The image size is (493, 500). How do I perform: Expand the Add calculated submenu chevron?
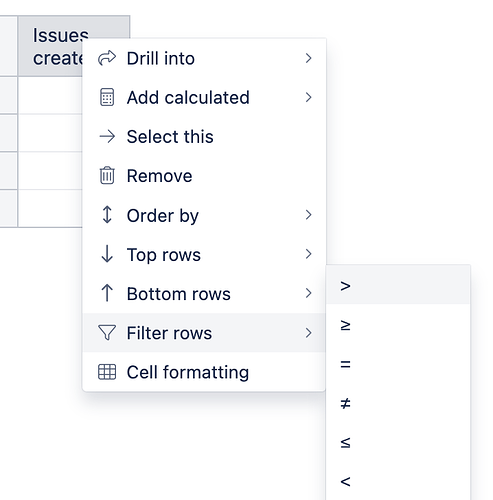click(309, 97)
